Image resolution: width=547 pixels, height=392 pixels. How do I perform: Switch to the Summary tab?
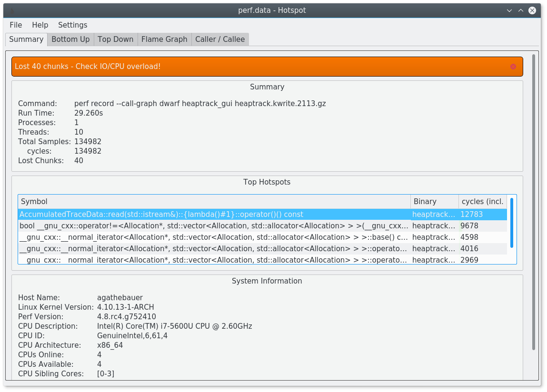(27, 39)
